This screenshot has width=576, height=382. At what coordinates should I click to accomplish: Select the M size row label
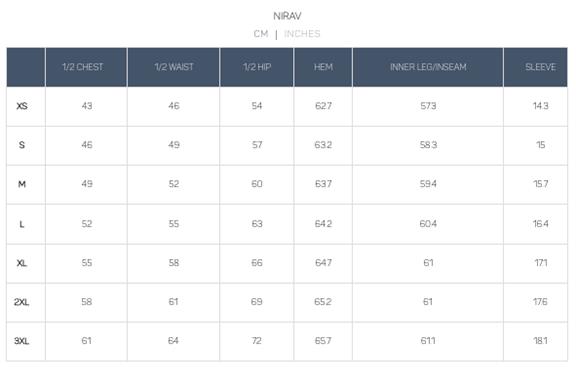(x=22, y=184)
